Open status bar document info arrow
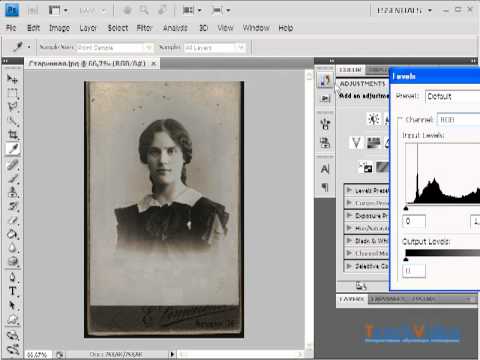The image size is (480, 360). (172, 354)
